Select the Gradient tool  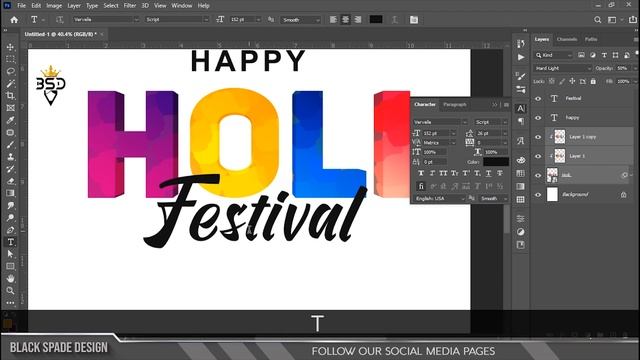coord(11,193)
